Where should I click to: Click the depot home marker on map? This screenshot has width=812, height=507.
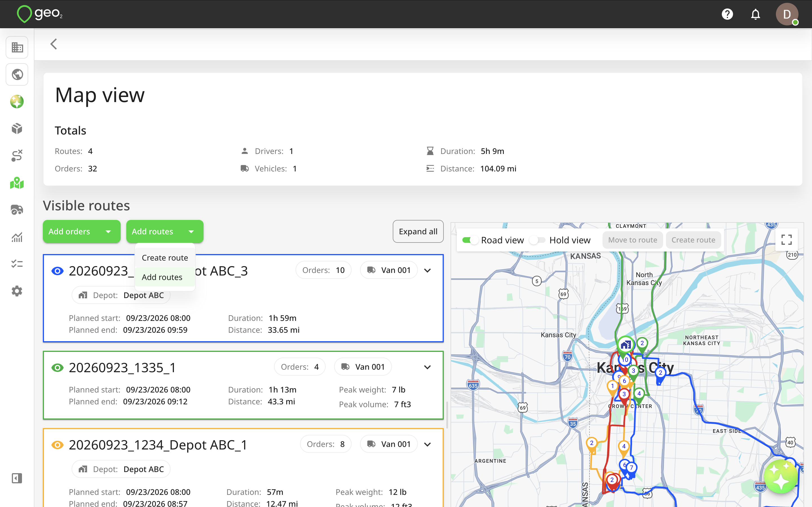coord(626,345)
